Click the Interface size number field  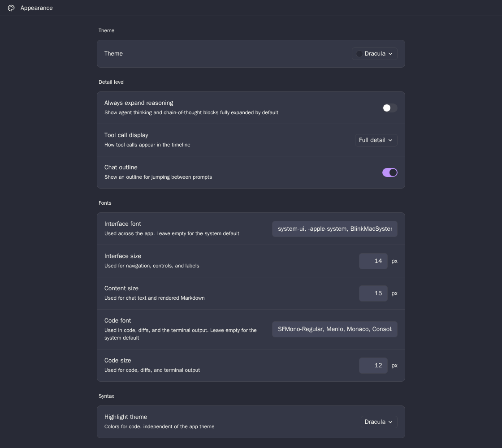click(x=373, y=261)
